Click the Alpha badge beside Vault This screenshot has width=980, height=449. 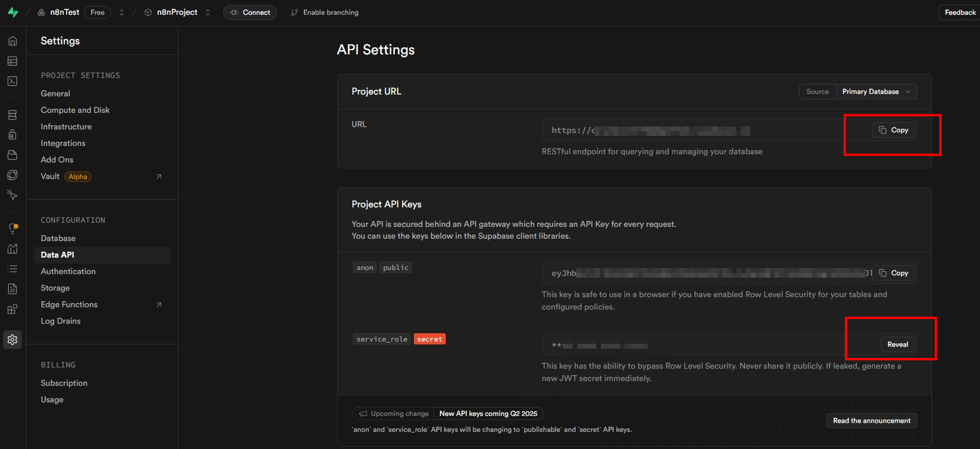(78, 177)
